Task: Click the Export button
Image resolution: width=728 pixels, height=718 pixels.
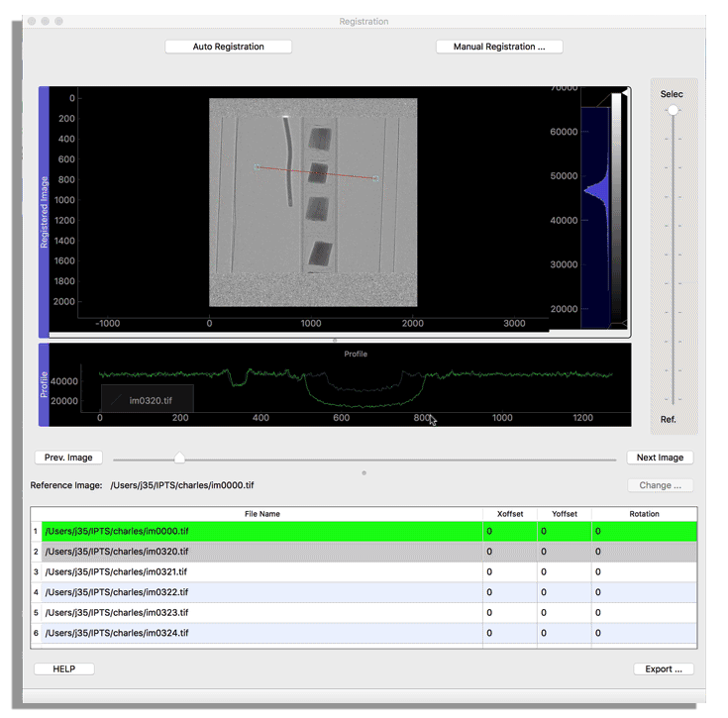Action: 663,668
